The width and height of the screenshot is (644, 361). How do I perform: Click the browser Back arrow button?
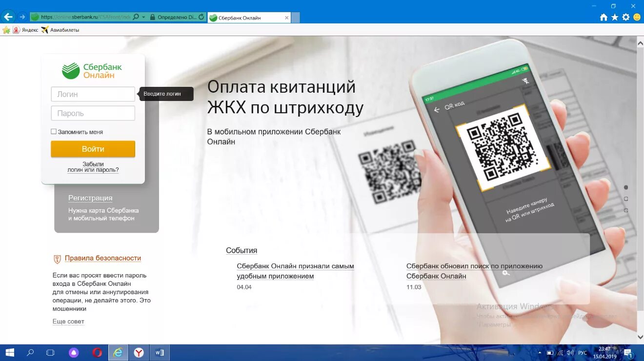pos(8,17)
